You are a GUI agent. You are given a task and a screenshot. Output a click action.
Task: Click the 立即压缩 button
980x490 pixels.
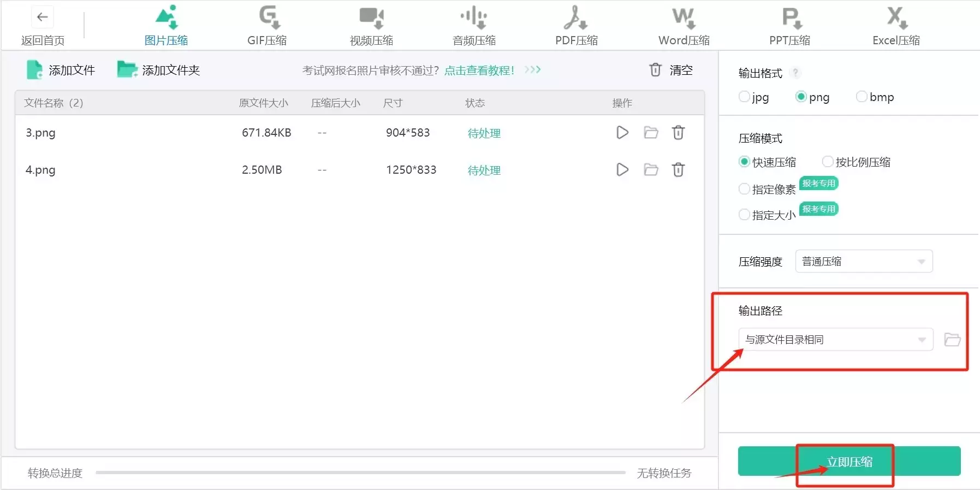click(x=849, y=461)
